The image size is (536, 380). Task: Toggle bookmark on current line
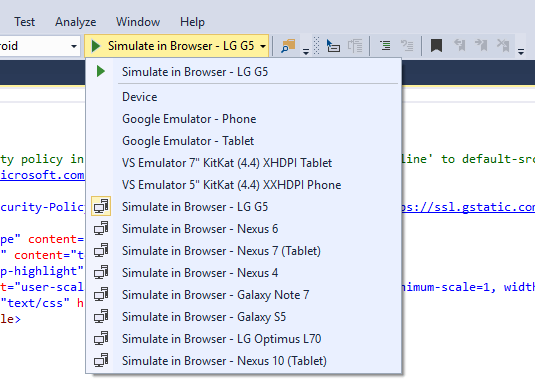click(436, 45)
